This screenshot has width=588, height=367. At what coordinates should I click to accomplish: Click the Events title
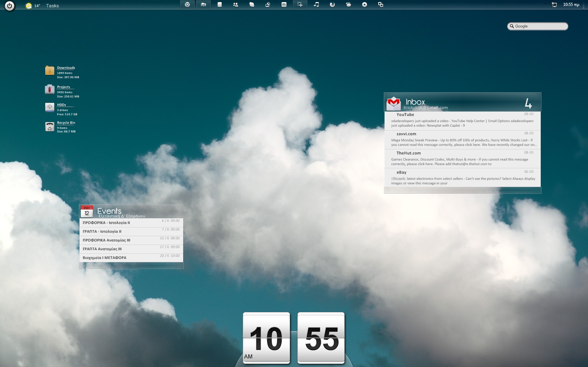[x=109, y=211]
